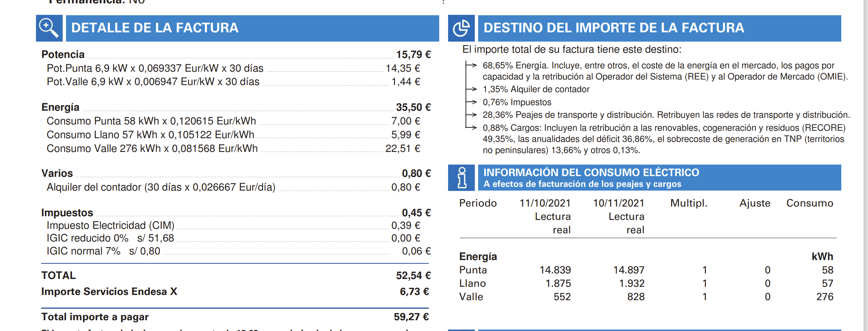The image size is (868, 331).
Task: Click the Punta row reading 14.839
Action: (x=555, y=270)
